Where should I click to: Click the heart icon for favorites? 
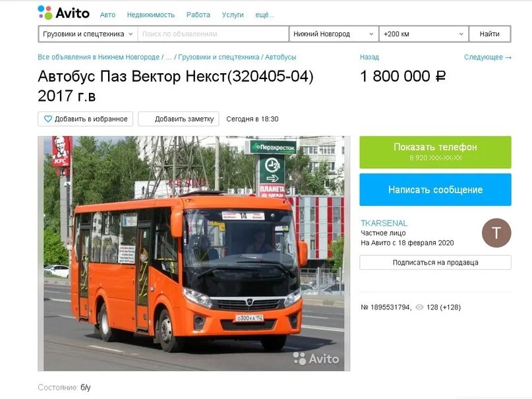click(48, 119)
